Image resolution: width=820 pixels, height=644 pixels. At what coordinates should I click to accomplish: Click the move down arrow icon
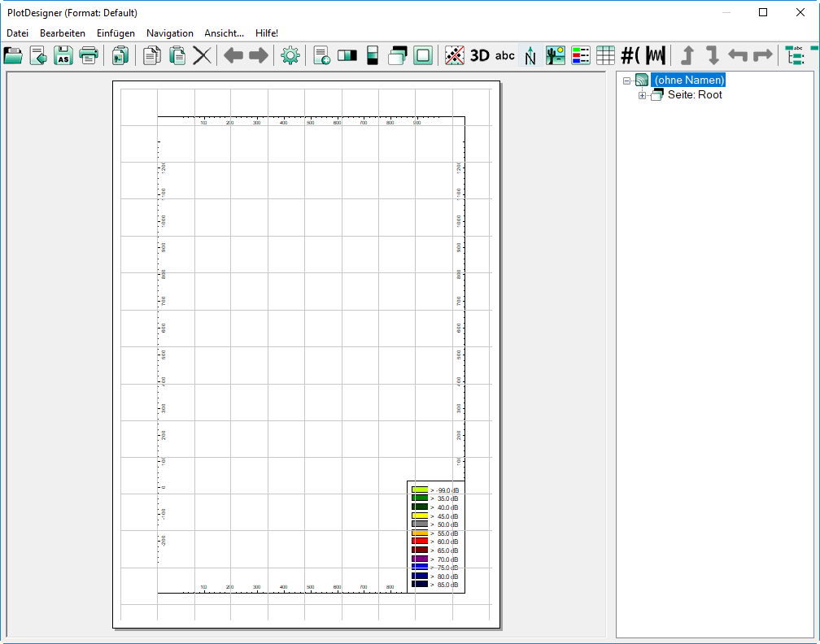pyautogui.click(x=713, y=55)
